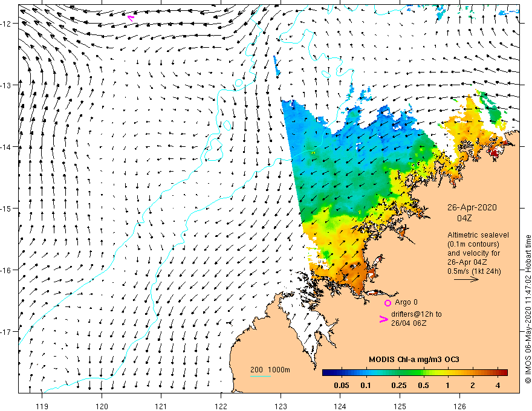
Task: Click the magenta drifter marker near -12 latitude
Action: click(x=131, y=18)
